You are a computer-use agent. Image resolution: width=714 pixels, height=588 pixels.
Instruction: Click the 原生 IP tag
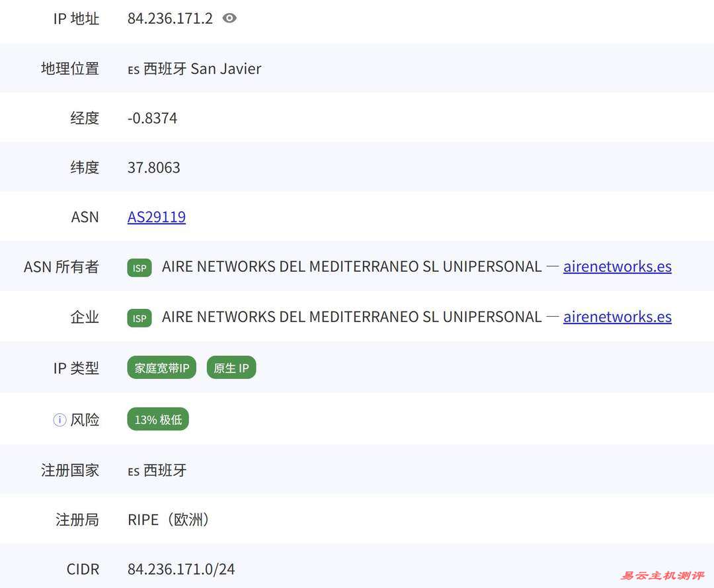[231, 367]
